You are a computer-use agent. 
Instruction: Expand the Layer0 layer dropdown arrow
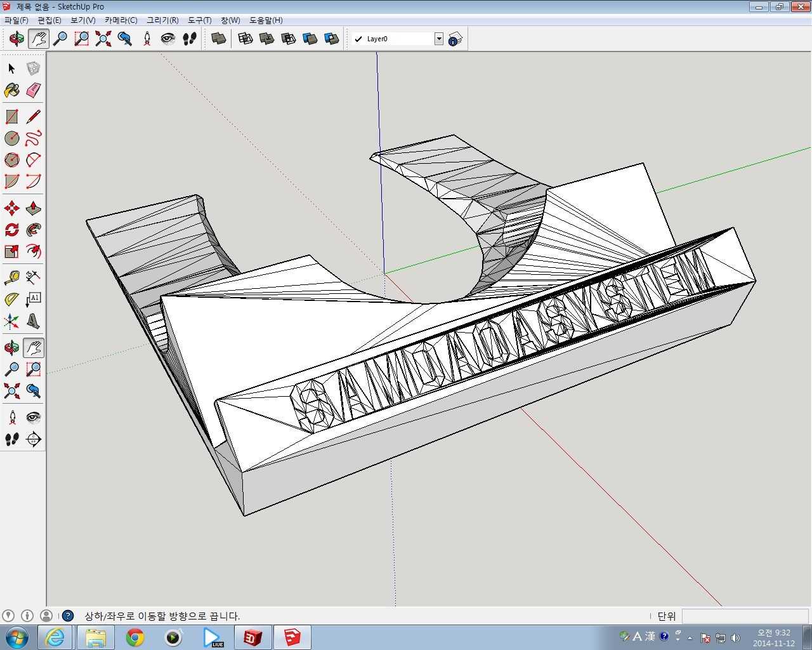click(438, 39)
